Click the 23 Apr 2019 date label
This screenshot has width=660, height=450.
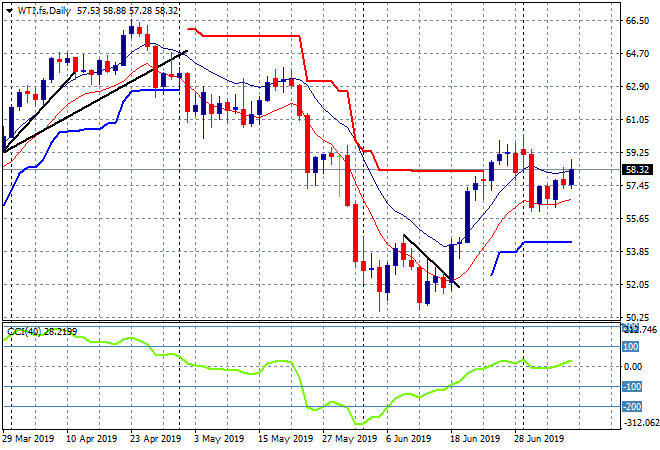(x=156, y=439)
